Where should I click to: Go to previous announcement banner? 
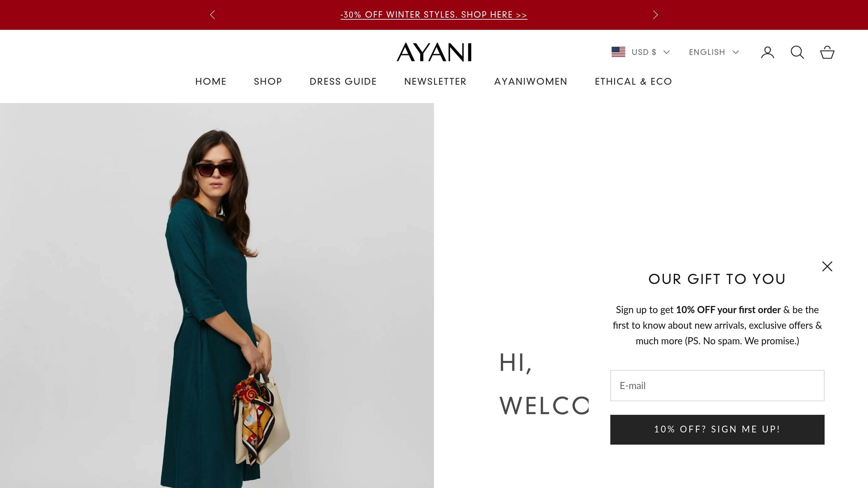[x=213, y=15]
